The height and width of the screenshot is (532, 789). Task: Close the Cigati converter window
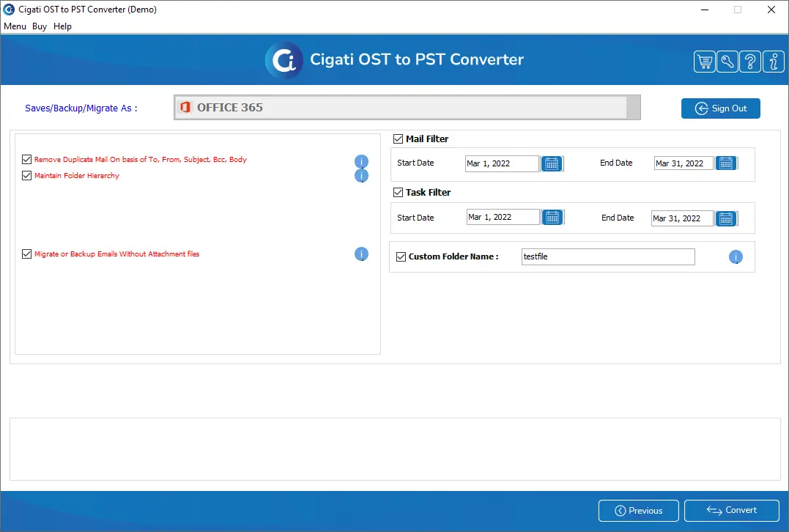(x=771, y=10)
